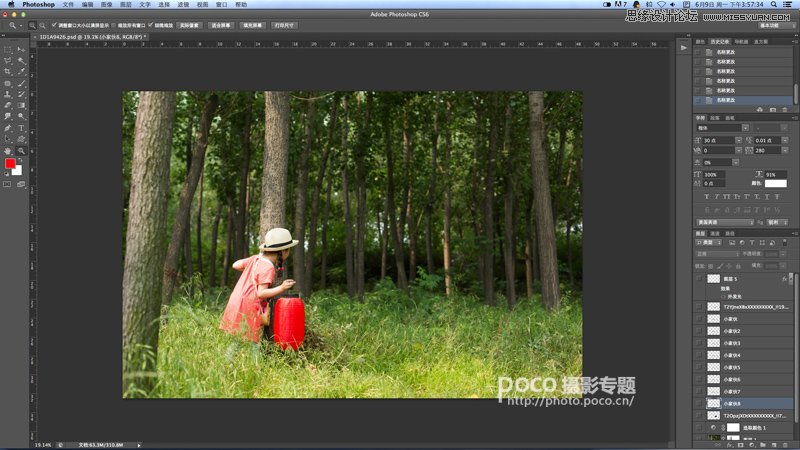Select the Crop tool in the toolbox
Image resolution: width=800 pixels, height=450 pixels.
pos(8,71)
